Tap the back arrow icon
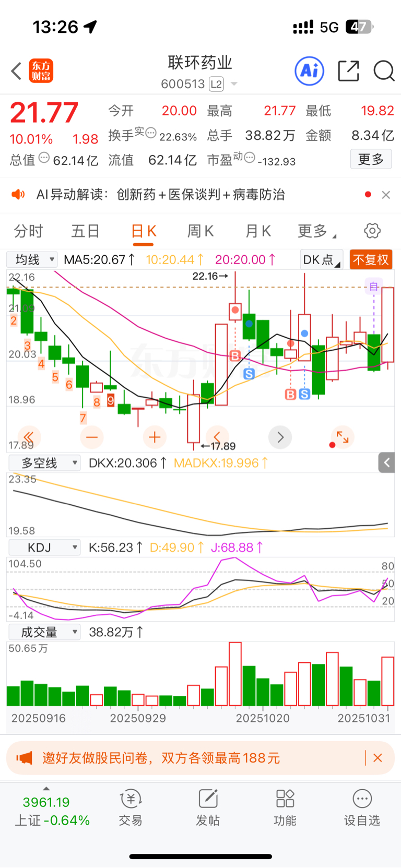 pos(16,71)
